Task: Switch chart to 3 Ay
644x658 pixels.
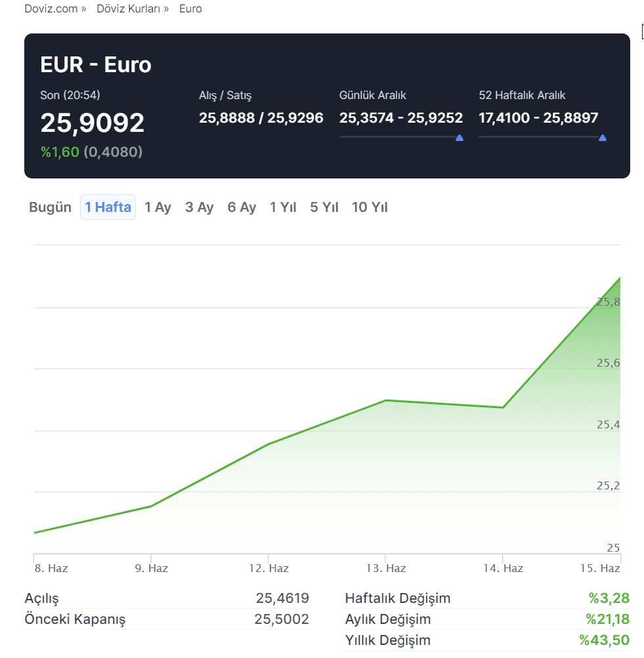Action: click(x=199, y=207)
